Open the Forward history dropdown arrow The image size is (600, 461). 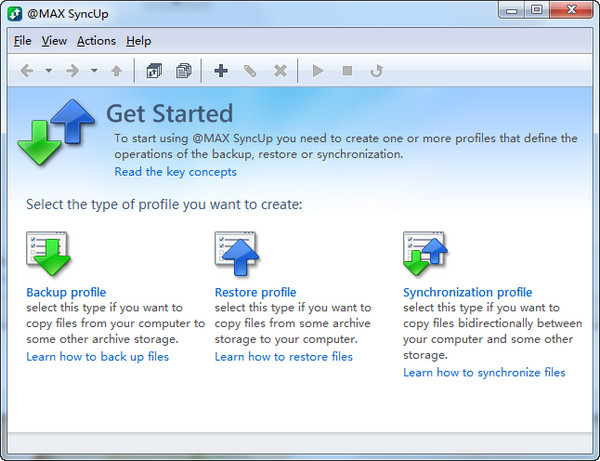(x=94, y=71)
